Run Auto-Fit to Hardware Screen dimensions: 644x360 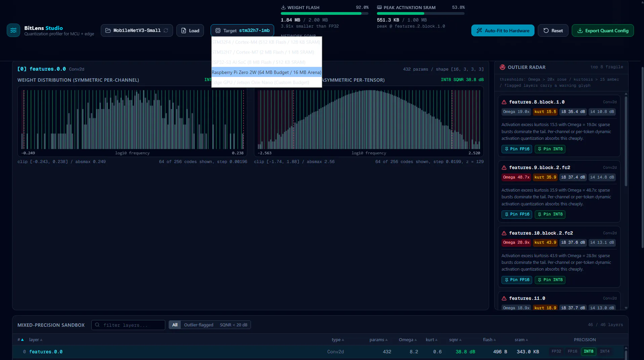[503, 31]
